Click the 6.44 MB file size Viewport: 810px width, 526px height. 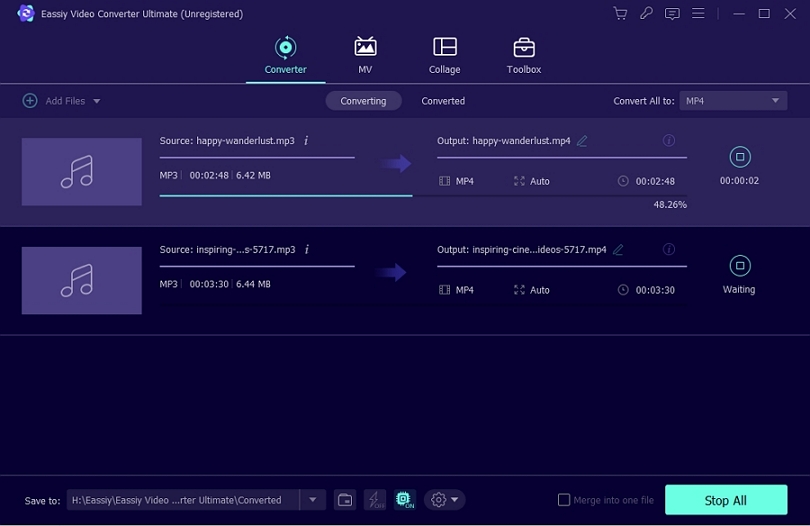pyautogui.click(x=253, y=284)
